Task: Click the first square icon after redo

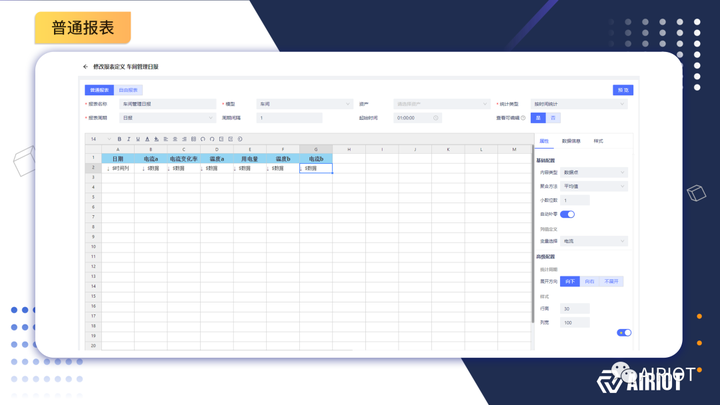Action: [221, 139]
